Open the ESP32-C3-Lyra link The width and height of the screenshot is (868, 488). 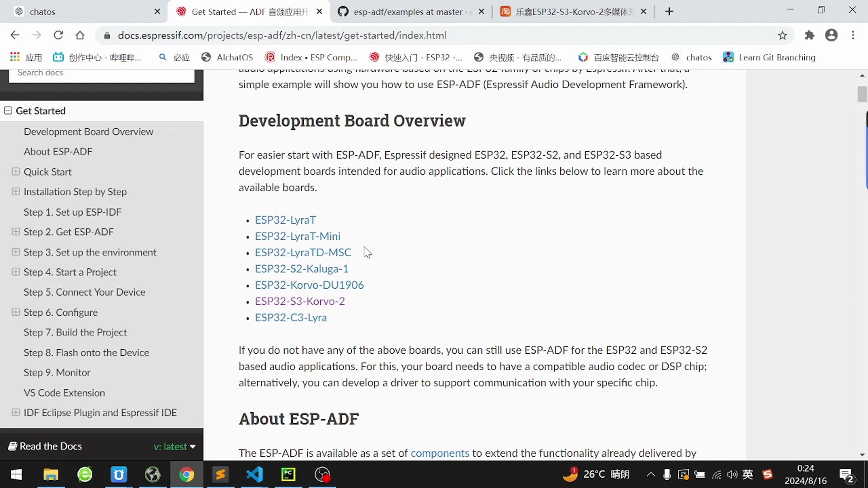tap(291, 318)
